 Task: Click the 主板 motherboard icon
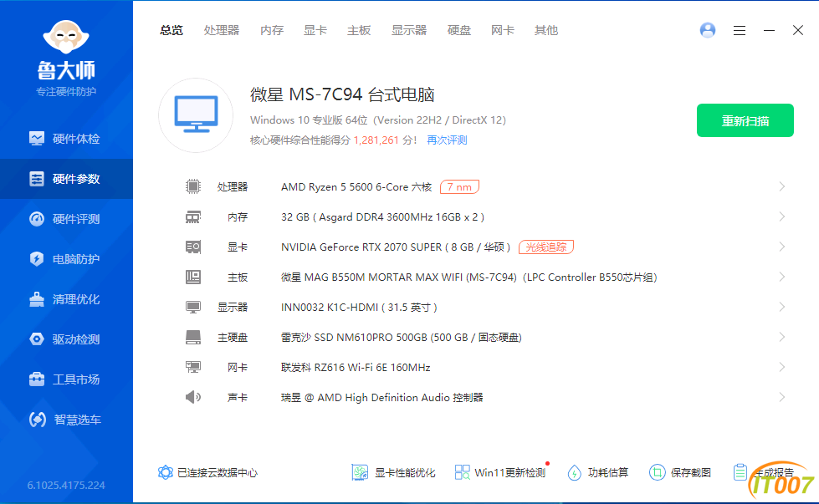click(193, 277)
